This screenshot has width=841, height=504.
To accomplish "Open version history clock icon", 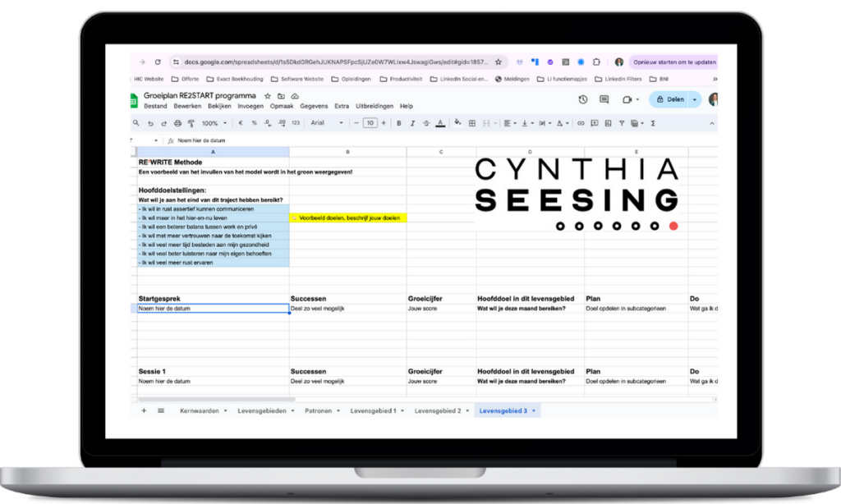I will point(582,99).
